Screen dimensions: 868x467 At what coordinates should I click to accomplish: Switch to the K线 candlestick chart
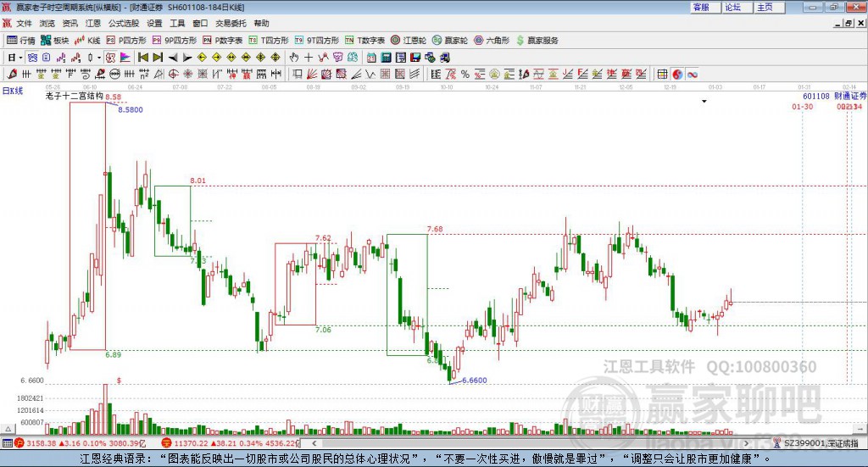click(87, 41)
